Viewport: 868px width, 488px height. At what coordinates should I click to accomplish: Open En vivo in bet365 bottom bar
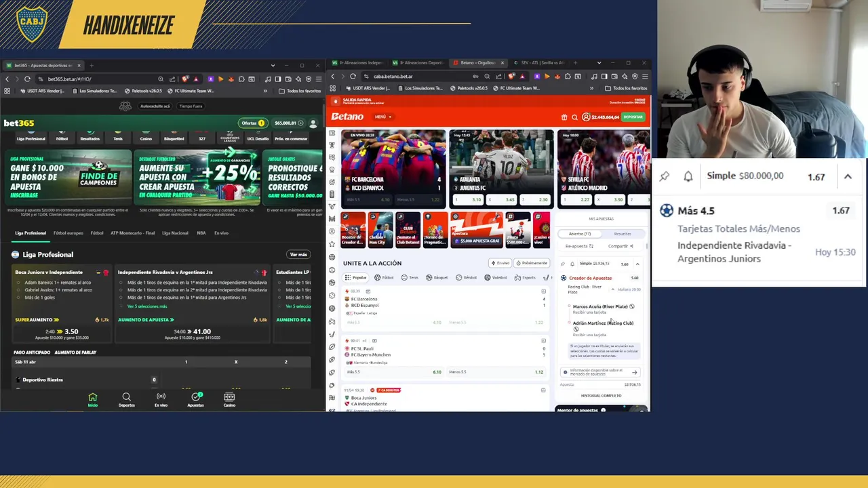[161, 400]
